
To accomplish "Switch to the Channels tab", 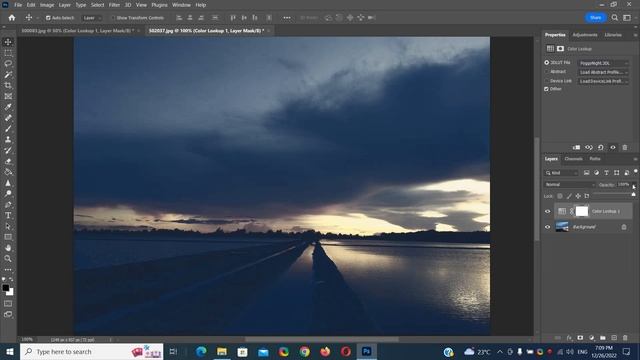I will [x=573, y=159].
